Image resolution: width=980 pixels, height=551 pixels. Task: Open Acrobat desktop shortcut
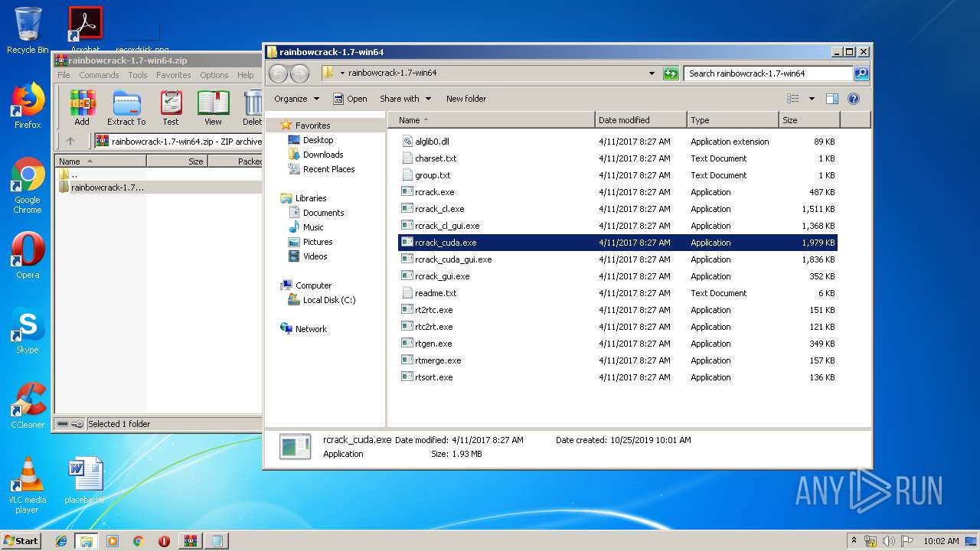(x=85, y=31)
